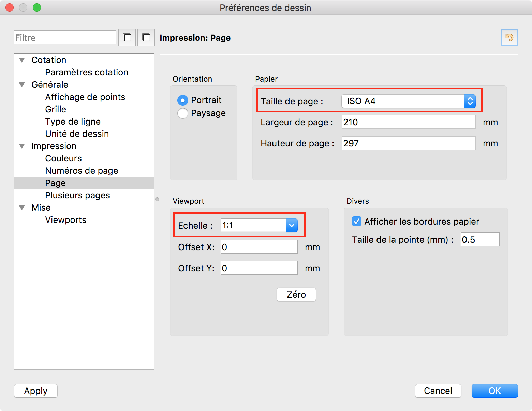Click the Largeur de page field
532x411 pixels.
click(x=408, y=122)
